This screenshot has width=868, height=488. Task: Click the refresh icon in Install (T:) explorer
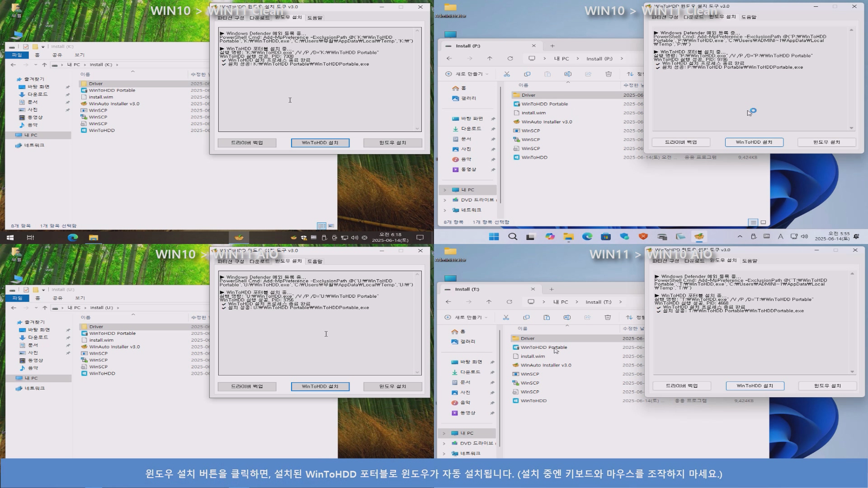point(509,301)
